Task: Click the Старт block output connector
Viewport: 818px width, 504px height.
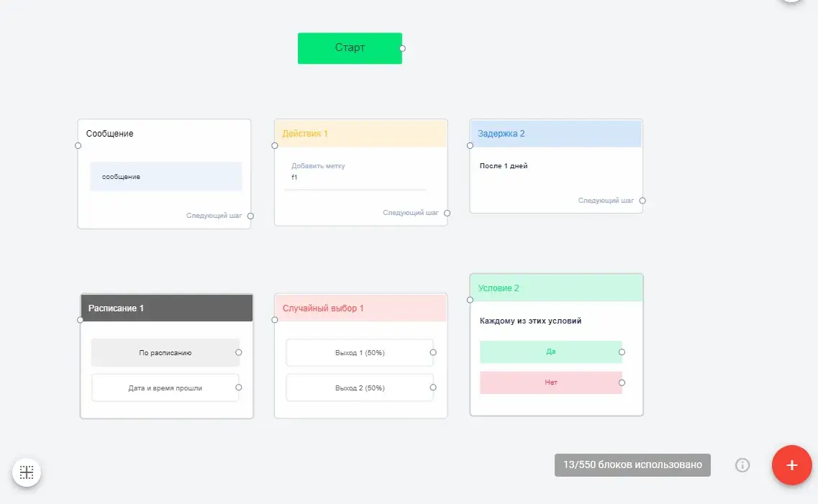Action: point(402,48)
